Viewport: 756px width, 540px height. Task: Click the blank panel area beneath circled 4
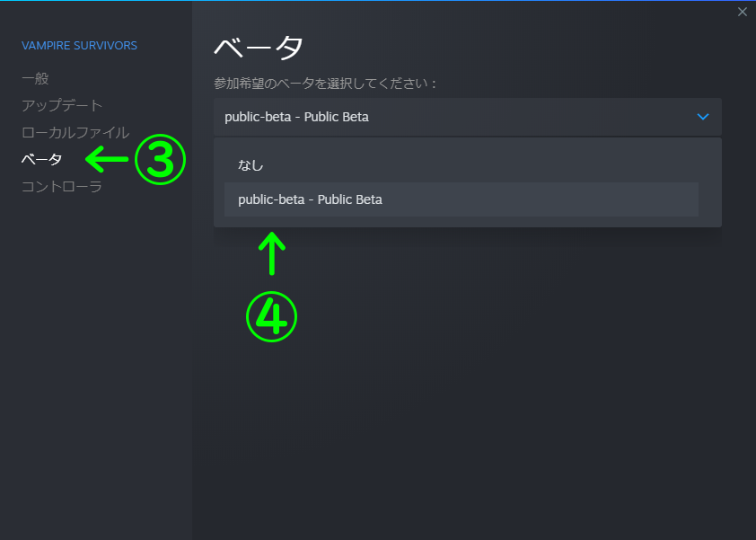[x=271, y=422]
